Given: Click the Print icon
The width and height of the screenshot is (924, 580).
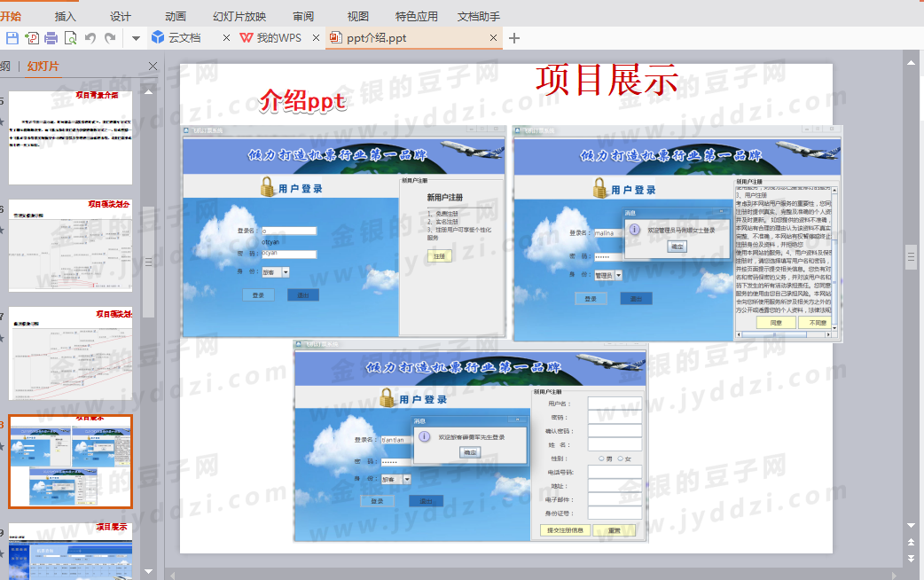Looking at the screenshot, I should [x=51, y=38].
